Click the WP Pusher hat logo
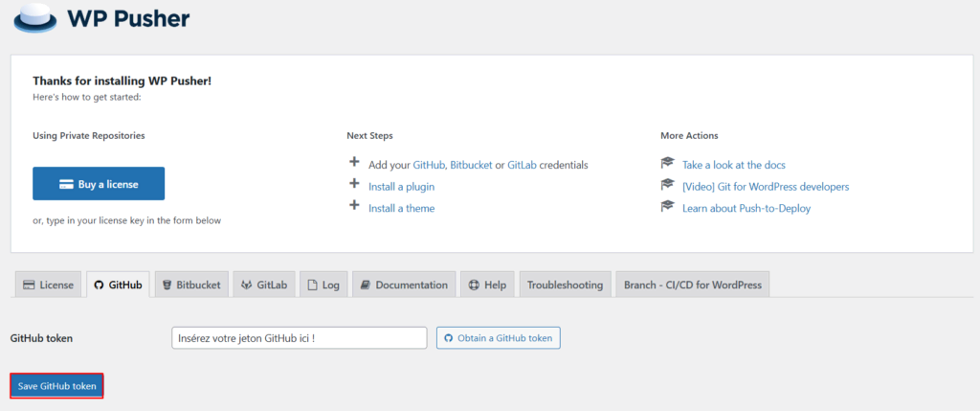 [x=32, y=18]
